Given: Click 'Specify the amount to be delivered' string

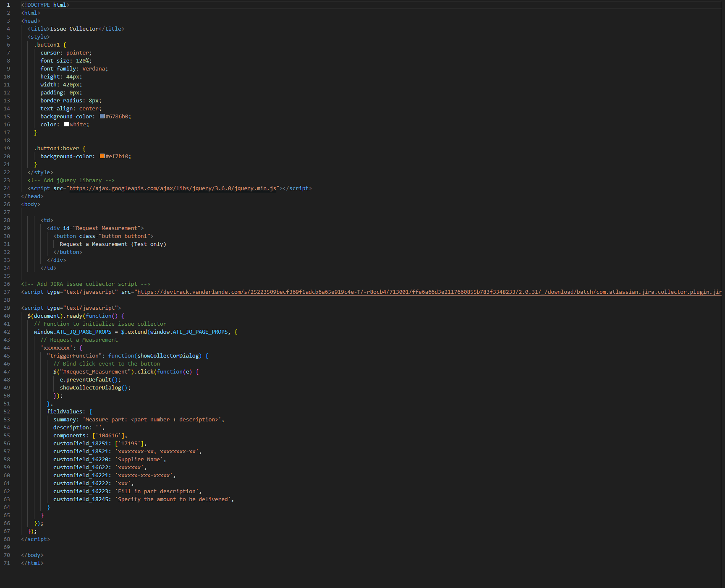Looking at the screenshot, I should [x=173, y=499].
